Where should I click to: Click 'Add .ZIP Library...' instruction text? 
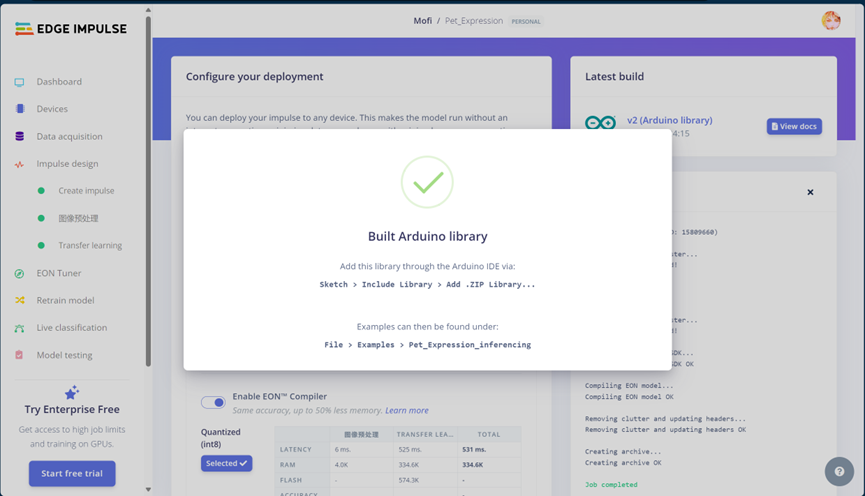tap(490, 285)
